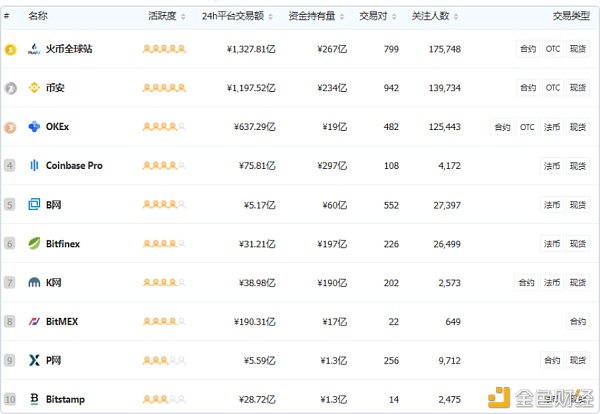Click the BitMEX logo icon
This screenshot has width=600, height=414.
34,321
